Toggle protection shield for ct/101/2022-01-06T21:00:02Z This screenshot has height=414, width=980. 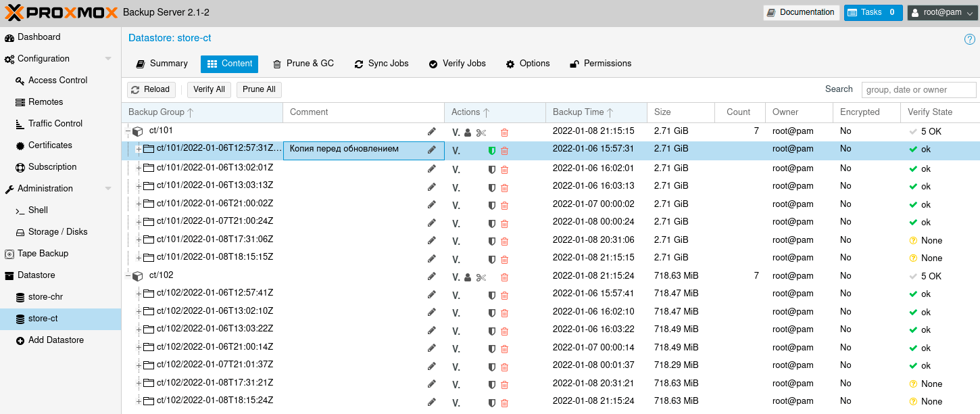tap(492, 204)
